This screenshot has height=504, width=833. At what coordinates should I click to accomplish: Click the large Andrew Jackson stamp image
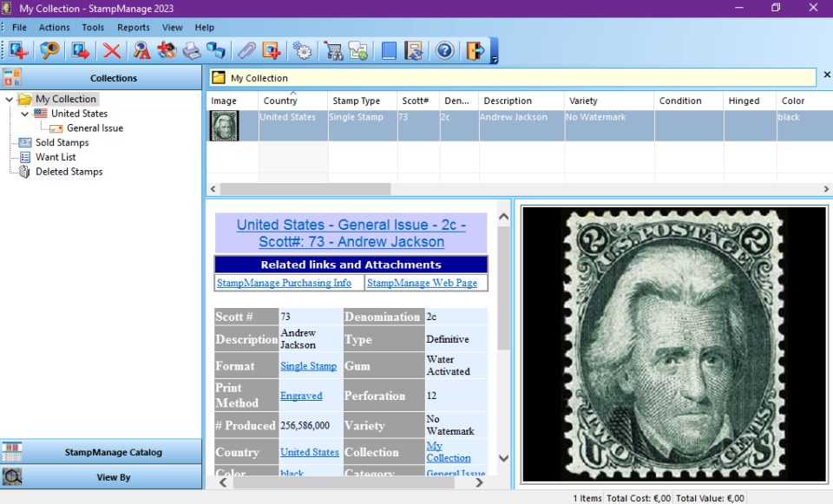[673, 344]
